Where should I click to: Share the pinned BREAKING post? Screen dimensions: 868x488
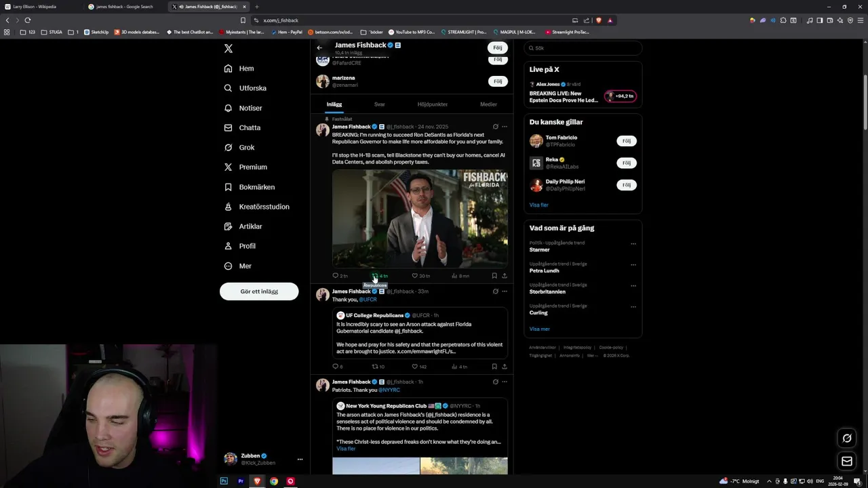[x=505, y=276]
